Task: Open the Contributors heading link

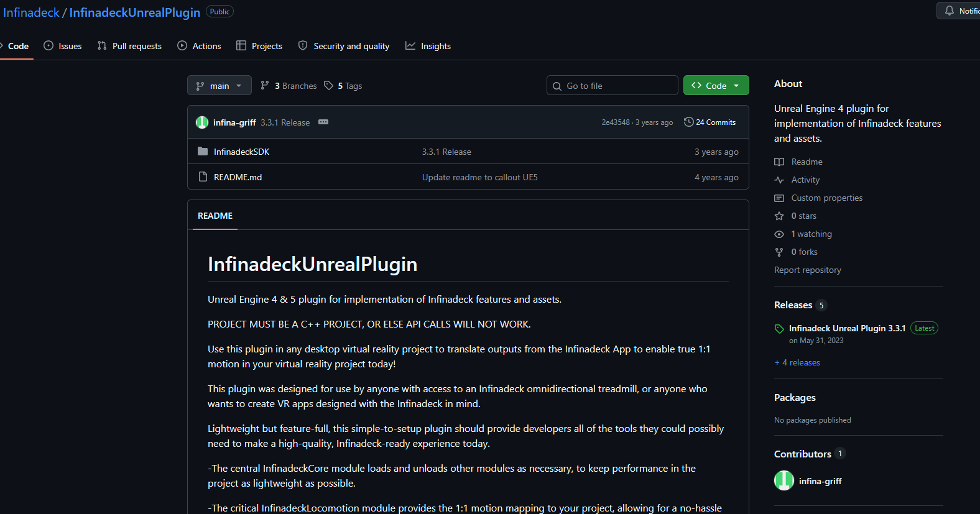Action: coord(802,454)
